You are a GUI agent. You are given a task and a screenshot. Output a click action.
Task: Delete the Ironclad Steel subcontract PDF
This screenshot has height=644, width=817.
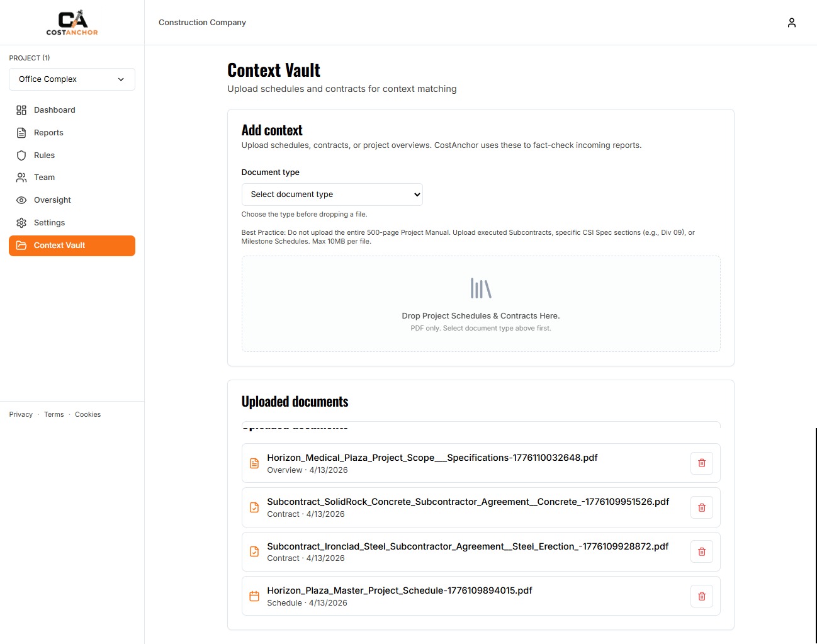702,552
